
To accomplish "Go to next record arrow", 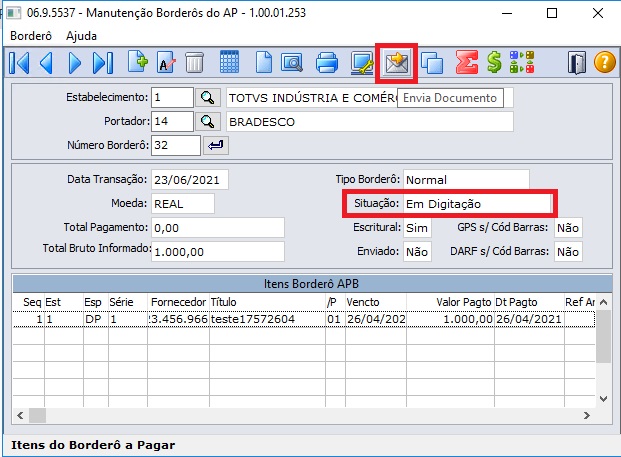I will (x=74, y=63).
